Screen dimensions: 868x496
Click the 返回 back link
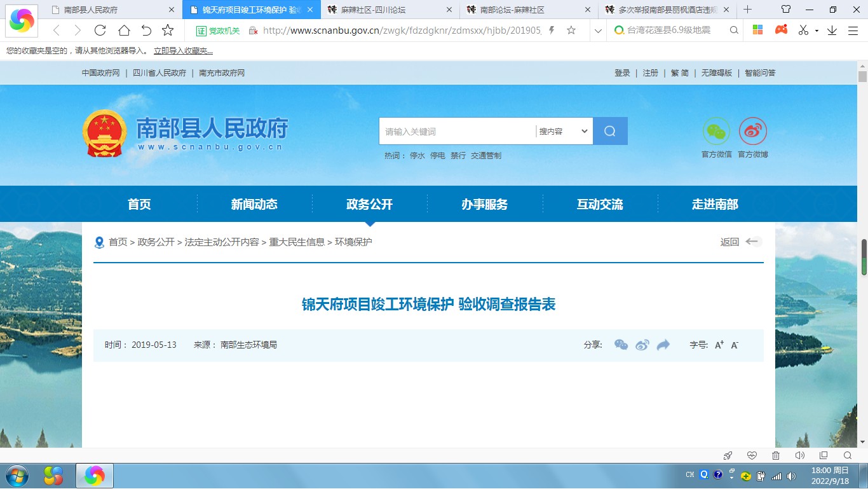729,242
